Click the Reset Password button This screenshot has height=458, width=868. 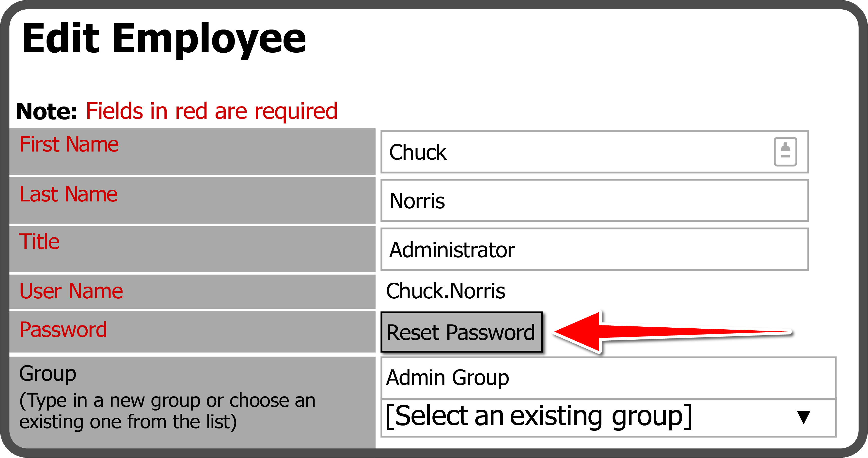461,332
